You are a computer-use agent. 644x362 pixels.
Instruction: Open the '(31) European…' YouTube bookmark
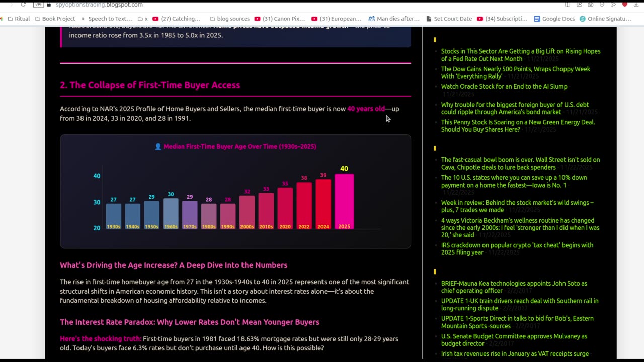pos(337,19)
